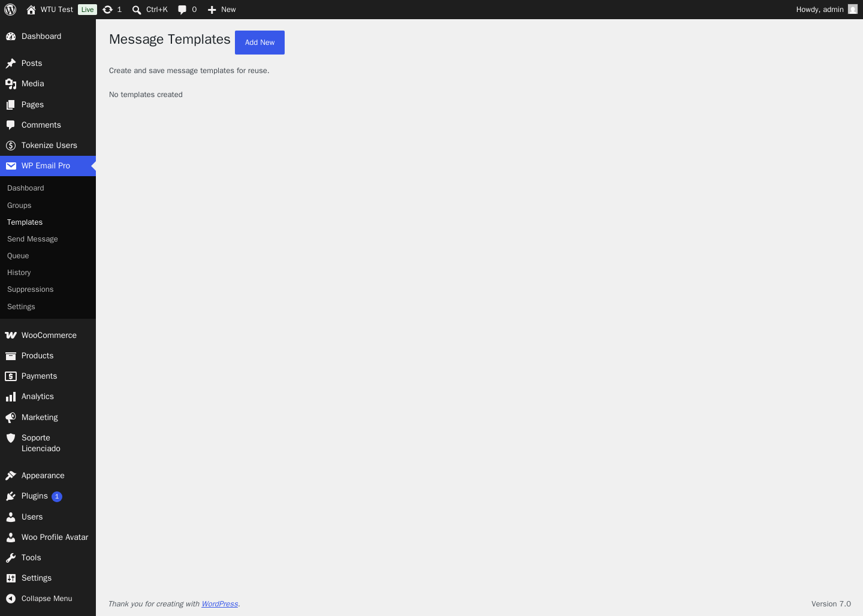Follow the WordPress footer link
Viewport: 863px width, 616px height.
(219, 604)
